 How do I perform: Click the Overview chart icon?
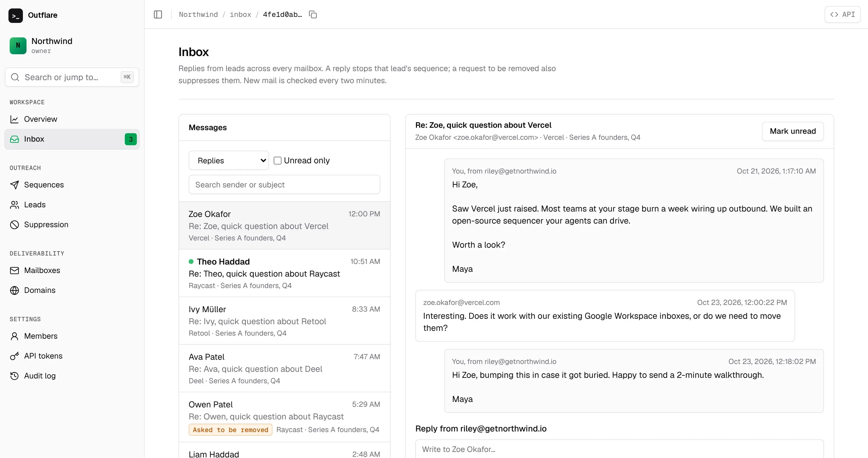point(14,119)
